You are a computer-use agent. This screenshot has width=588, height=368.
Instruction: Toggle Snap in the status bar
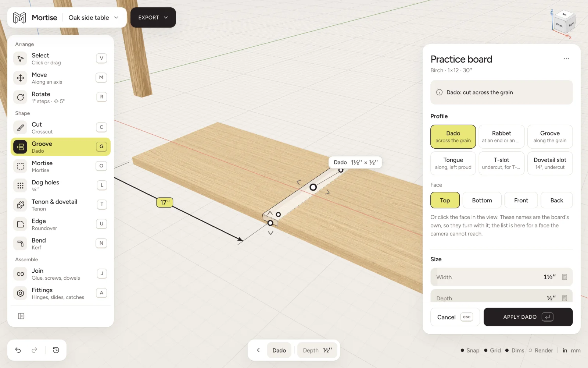point(470,350)
